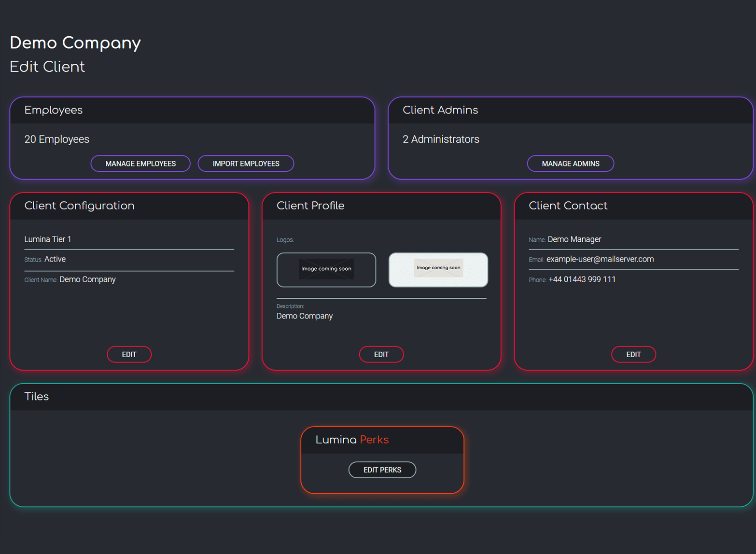Edit the Client Profile information
This screenshot has width=756, height=554.
click(381, 354)
